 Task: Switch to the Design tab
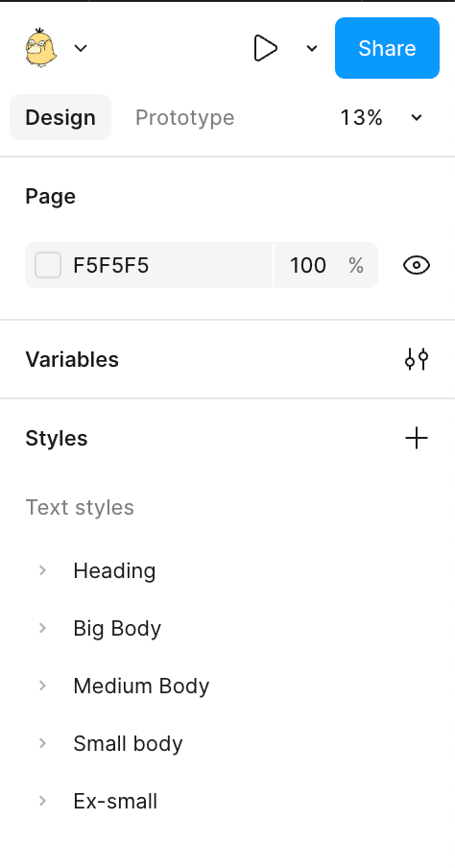point(60,117)
